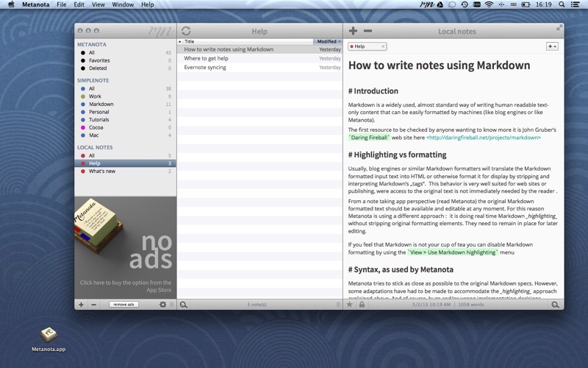Click the remove ads button
The width and height of the screenshot is (588, 368).
123,305
